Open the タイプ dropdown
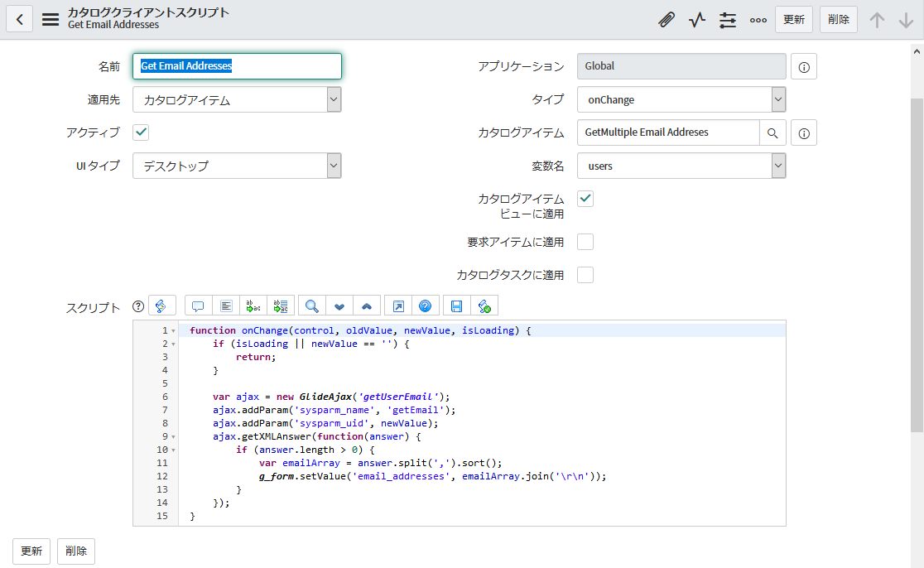 coord(777,99)
